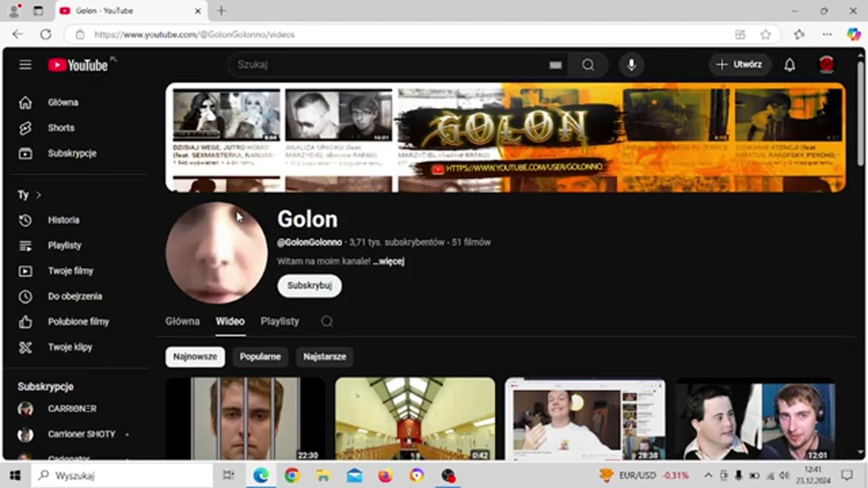Open Copilot icon in Edge toolbar

854,34
